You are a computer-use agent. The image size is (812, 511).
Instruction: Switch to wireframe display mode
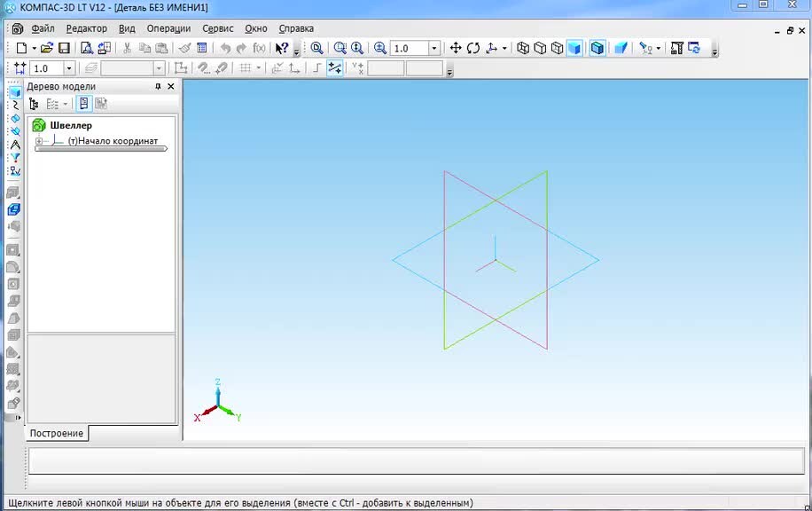(523, 48)
